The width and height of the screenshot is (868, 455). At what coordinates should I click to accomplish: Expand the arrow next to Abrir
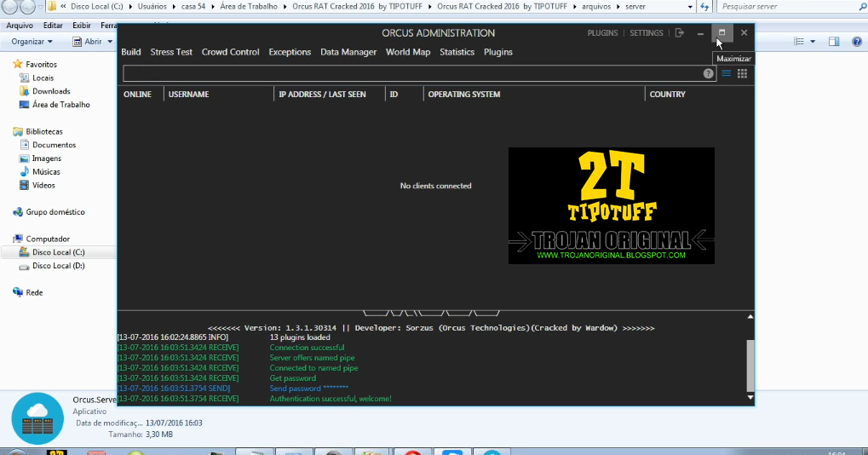(x=110, y=42)
